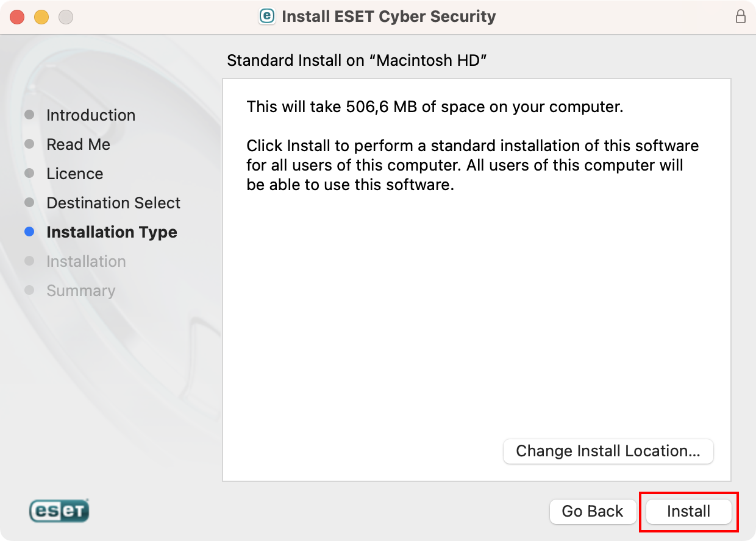This screenshot has width=756, height=541.
Task: Click the ESET installer icon in title
Action: click(267, 16)
